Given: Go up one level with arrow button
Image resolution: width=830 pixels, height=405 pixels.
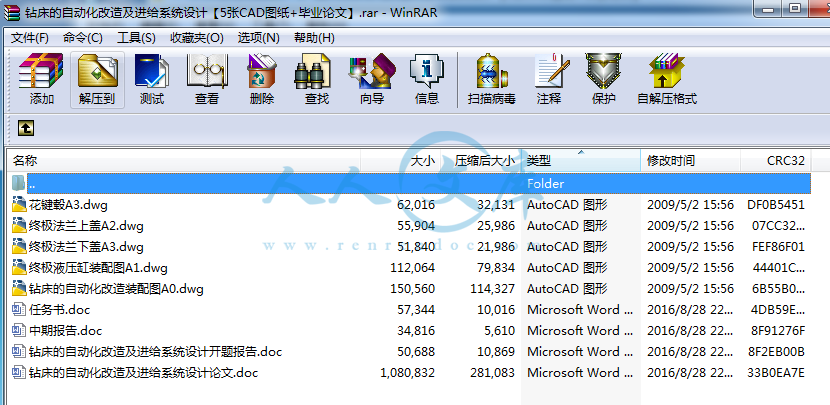Looking at the screenshot, I should tap(26, 128).
